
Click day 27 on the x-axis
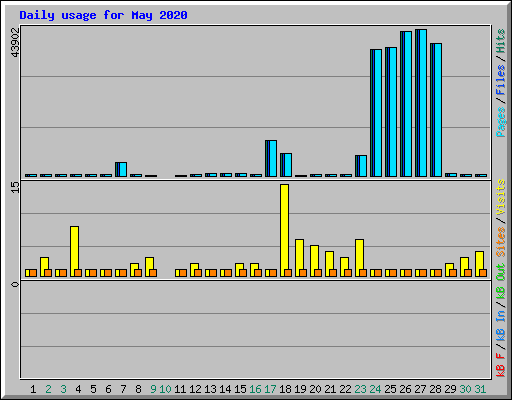pyautogui.click(x=420, y=389)
